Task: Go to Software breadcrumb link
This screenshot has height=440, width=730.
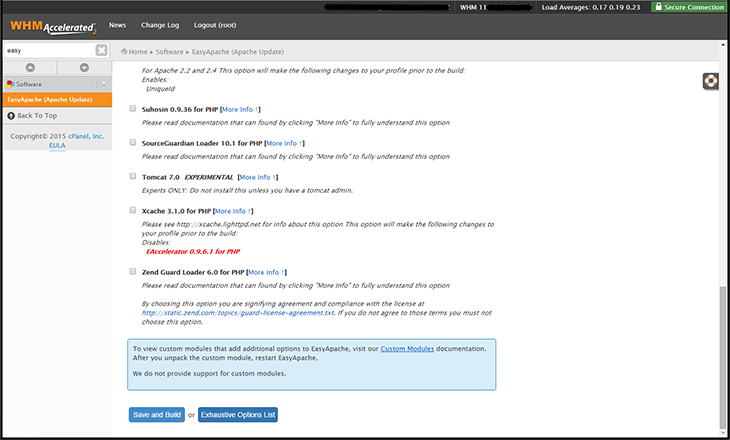Action: [x=169, y=52]
